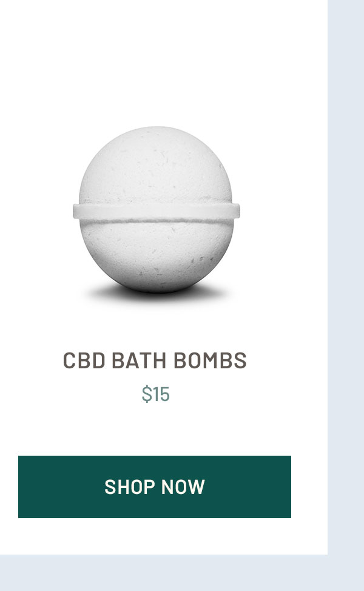Open the CBD Bath Bombs product title

[155, 360]
